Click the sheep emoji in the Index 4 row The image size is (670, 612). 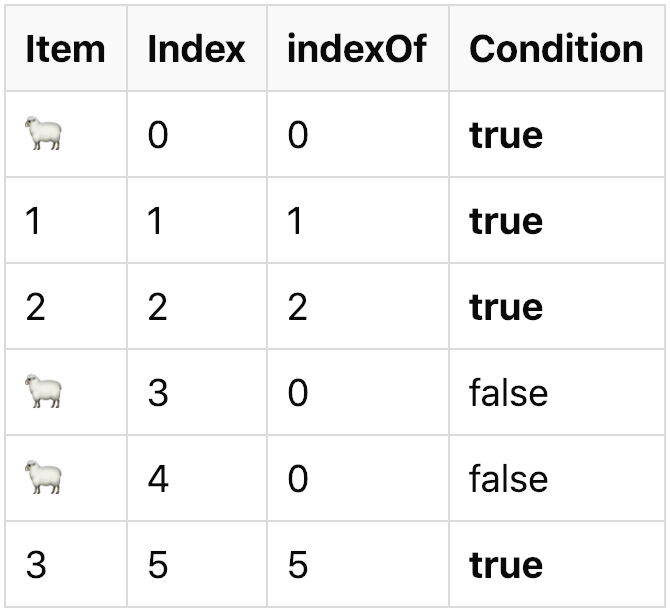(x=43, y=479)
